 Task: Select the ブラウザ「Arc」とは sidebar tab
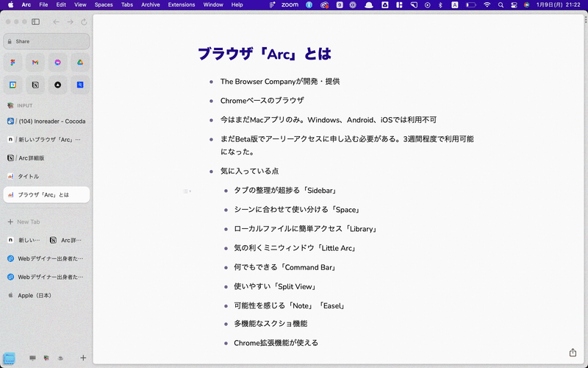(46, 194)
